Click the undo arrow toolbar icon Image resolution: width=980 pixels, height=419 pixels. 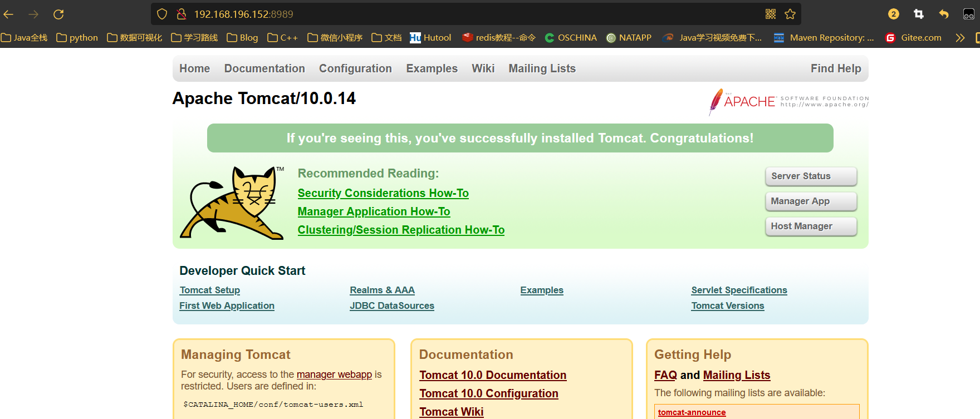[944, 14]
